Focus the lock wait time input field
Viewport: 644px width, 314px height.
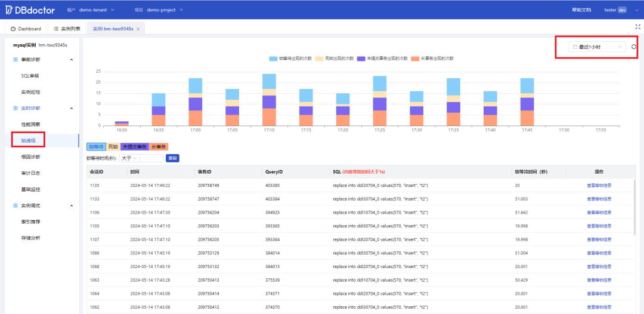(151, 158)
